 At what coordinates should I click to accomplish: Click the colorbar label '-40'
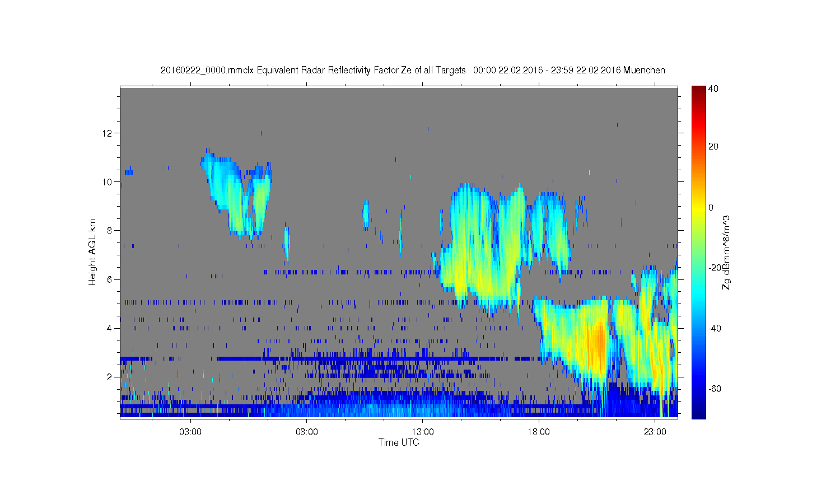[715, 328]
